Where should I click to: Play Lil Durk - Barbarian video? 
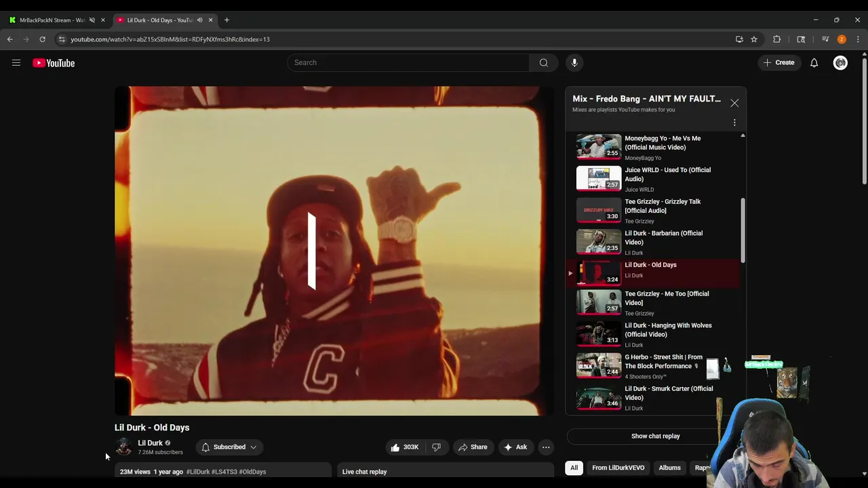point(652,243)
